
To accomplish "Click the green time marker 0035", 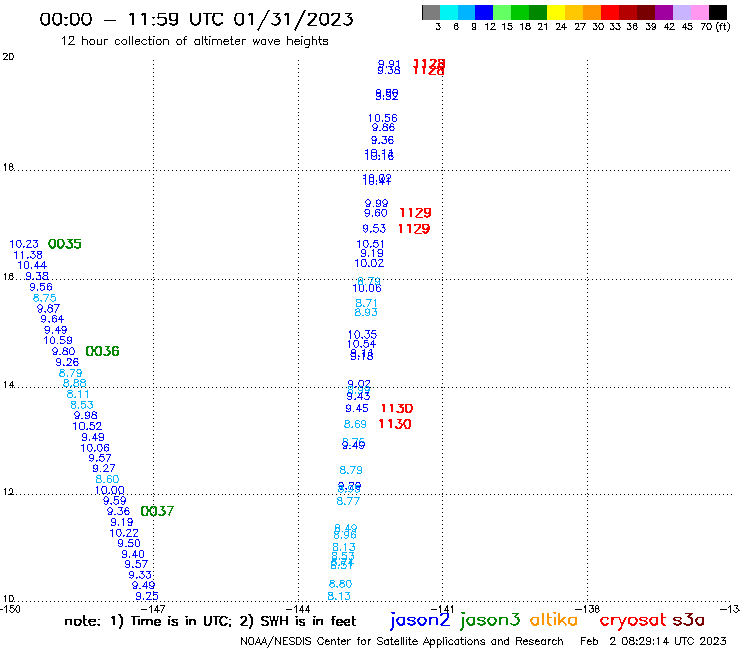I will 65,244.
